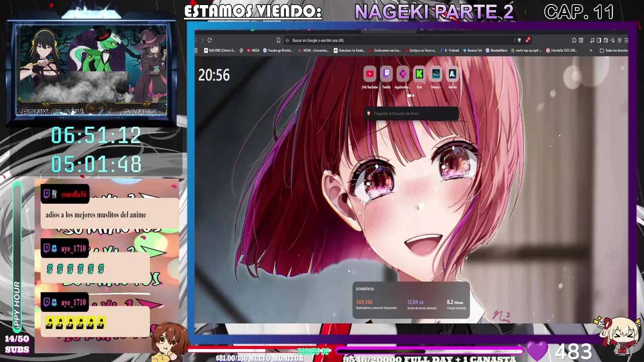Screen dimensions: 644x362
Task: Open the 'Gochuumon wa Usa...' bookmark
Action: (385, 50)
